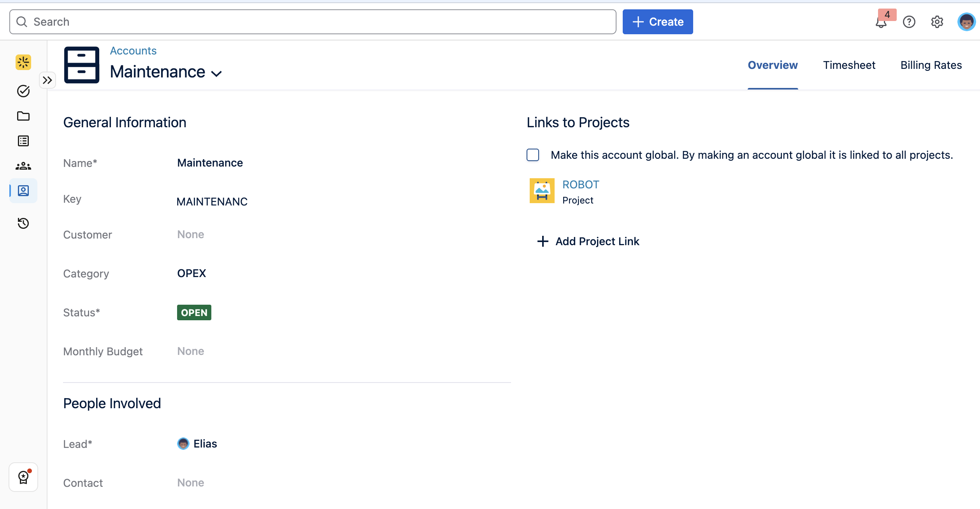Switch to the Billing Rates tab
This screenshot has width=980, height=509.
coord(931,65)
